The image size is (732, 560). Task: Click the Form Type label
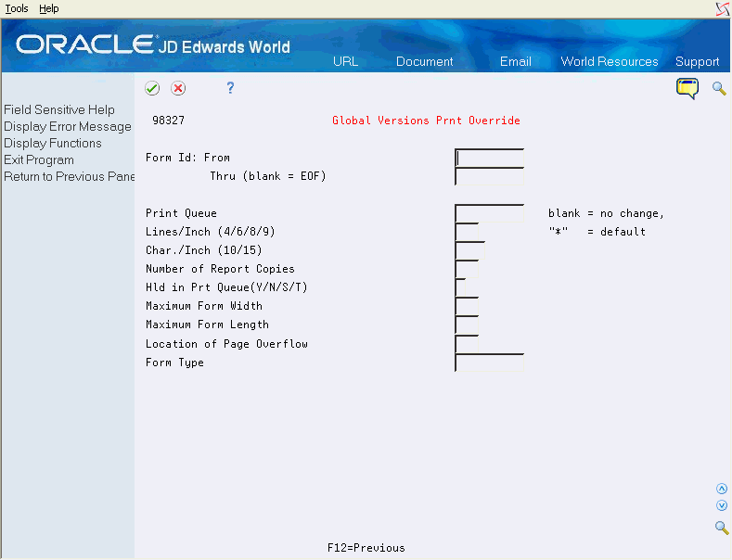(174, 363)
